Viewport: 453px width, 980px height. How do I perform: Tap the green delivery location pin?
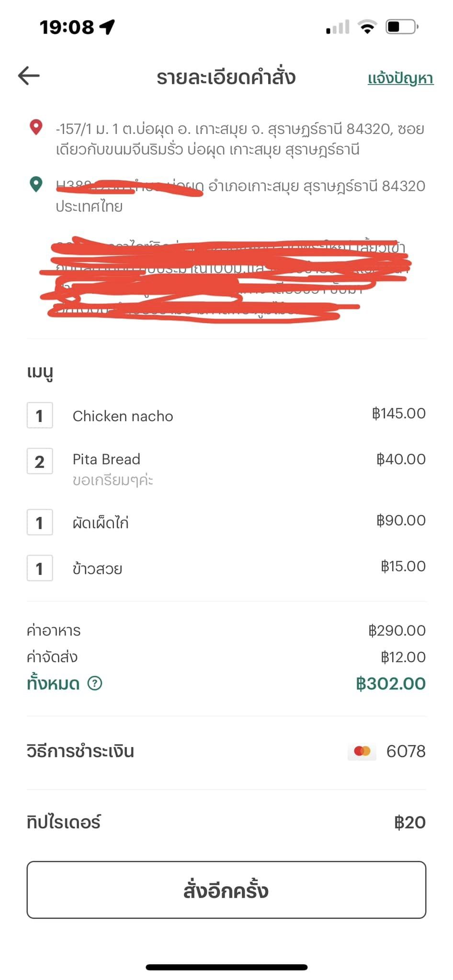pos(36,184)
